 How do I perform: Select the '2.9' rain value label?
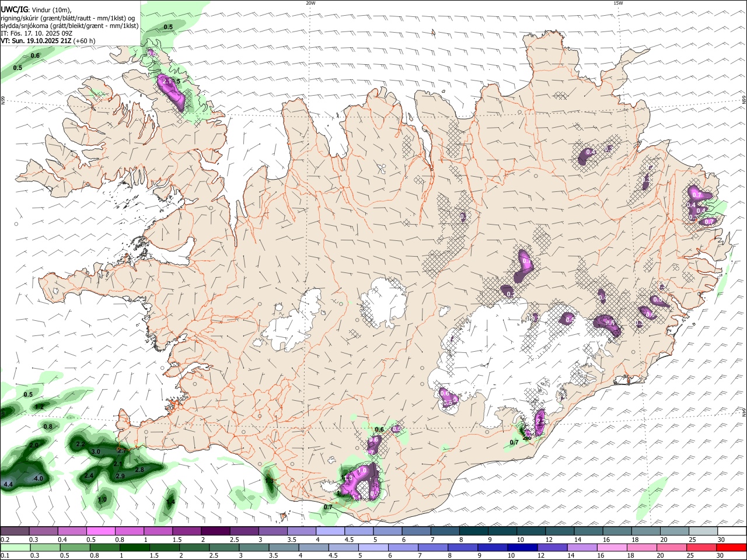[x=120, y=476]
